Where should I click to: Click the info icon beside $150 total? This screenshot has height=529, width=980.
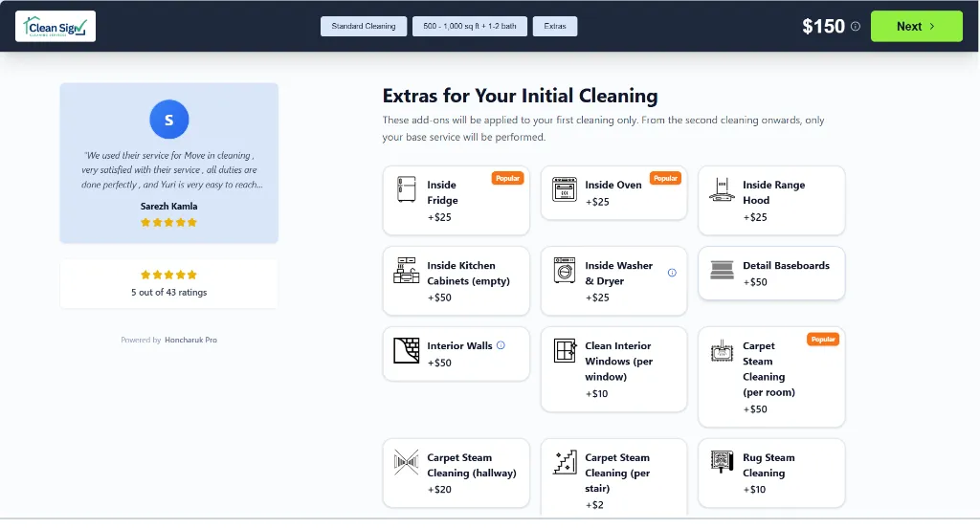[856, 26]
